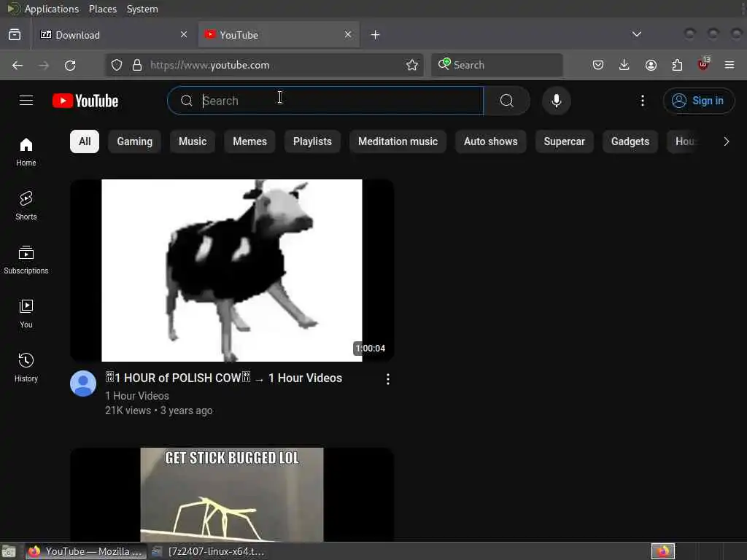The height and width of the screenshot is (560, 747).
Task: Open the You section in sidebar
Action: pyautogui.click(x=26, y=314)
